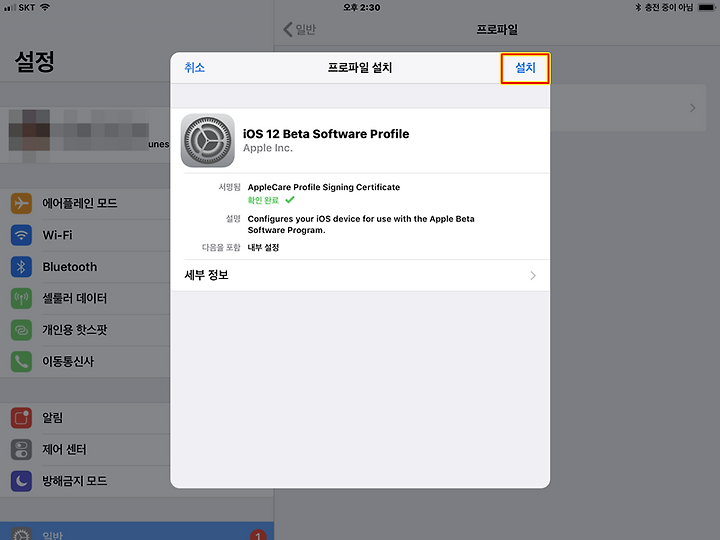This screenshot has height=540, width=720.
Task: Tap the personal hotspot icon
Action: pos(22,330)
